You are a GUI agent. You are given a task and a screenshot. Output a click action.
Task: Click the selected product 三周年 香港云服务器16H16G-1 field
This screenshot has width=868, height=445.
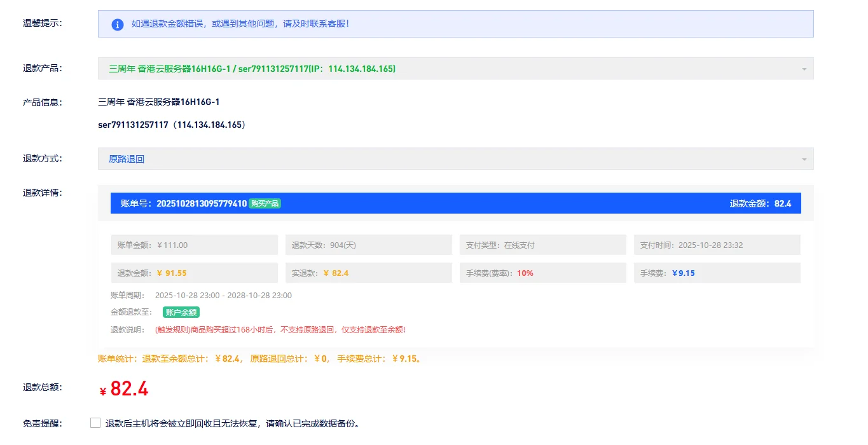click(455, 69)
